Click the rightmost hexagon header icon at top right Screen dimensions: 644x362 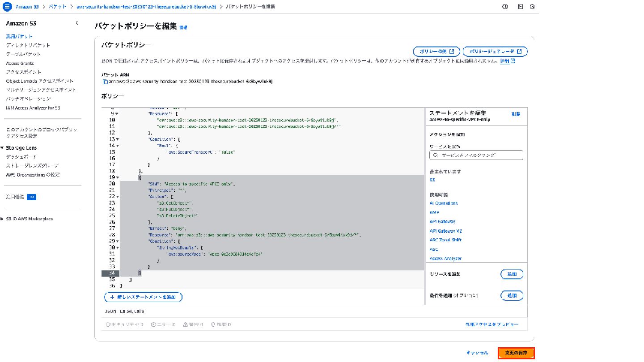point(532,7)
